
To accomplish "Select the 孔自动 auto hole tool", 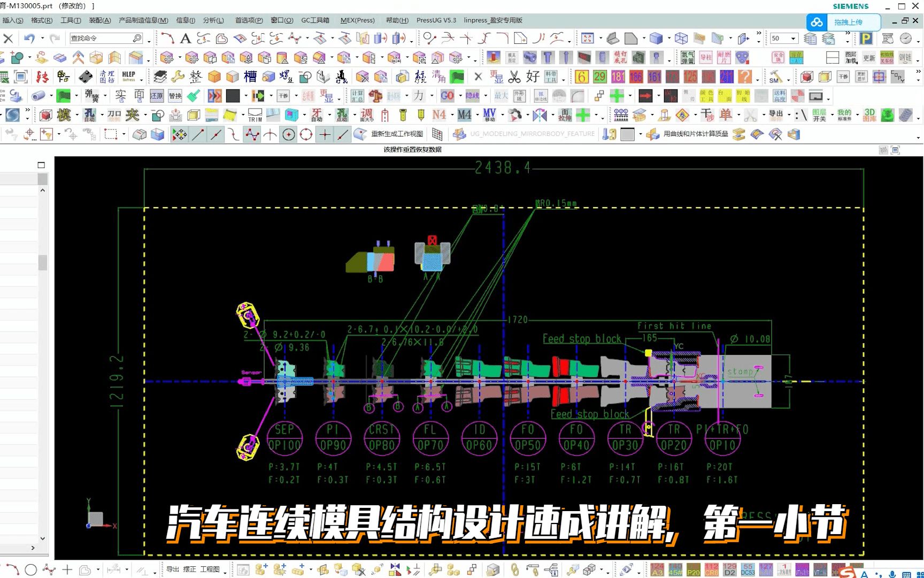I will (90, 115).
